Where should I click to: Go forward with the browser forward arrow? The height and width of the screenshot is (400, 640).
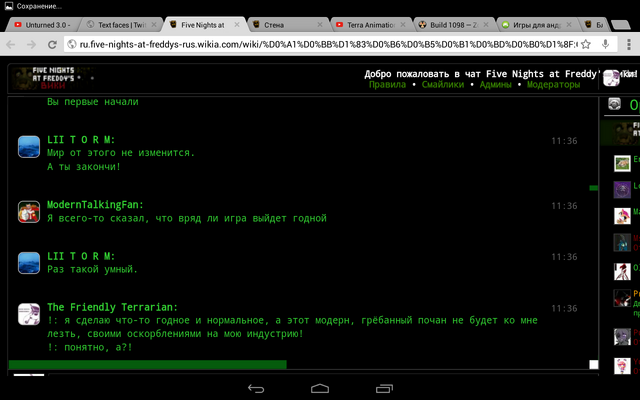(x=31, y=44)
